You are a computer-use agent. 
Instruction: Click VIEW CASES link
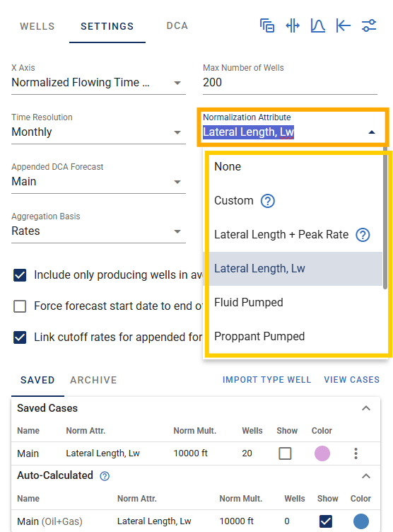tap(351, 380)
